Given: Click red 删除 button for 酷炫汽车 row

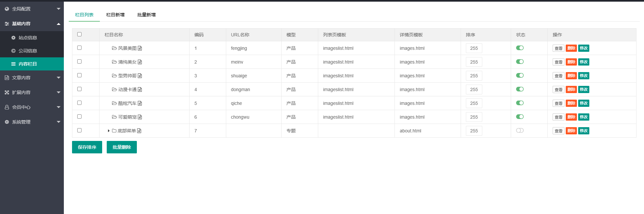Looking at the screenshot, I should (571, 103).
